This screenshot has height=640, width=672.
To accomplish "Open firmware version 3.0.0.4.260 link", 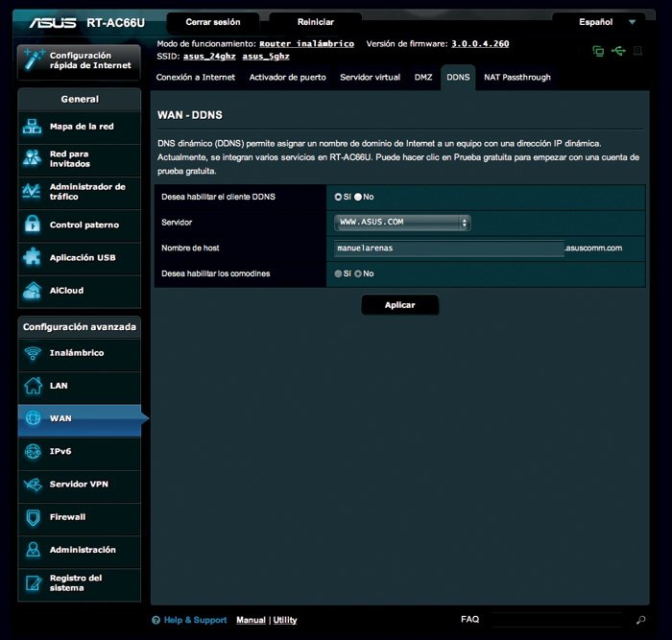I will click(480, 44).
